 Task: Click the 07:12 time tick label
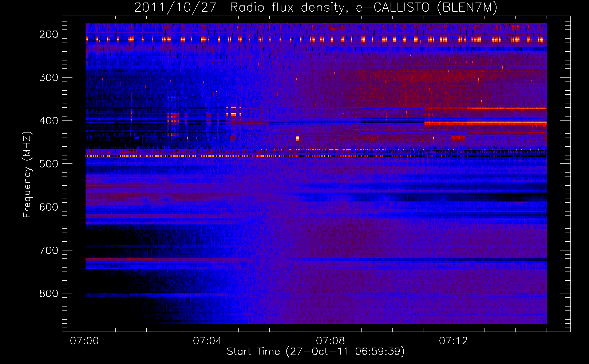454,341
